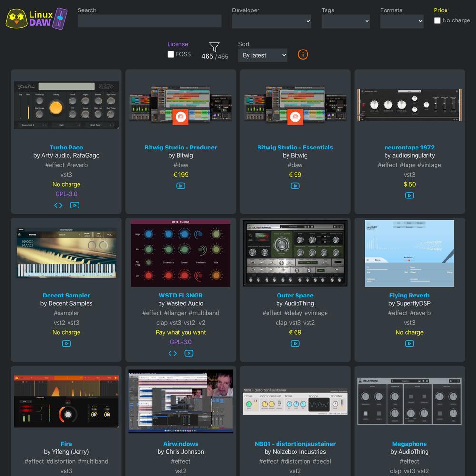Viewport: 476px width, 476px height.
Task: Click the #sampler tag
Action: 66,313
